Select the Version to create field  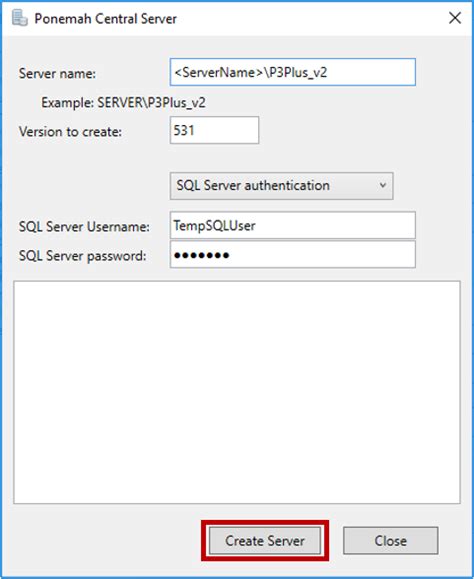214,130
